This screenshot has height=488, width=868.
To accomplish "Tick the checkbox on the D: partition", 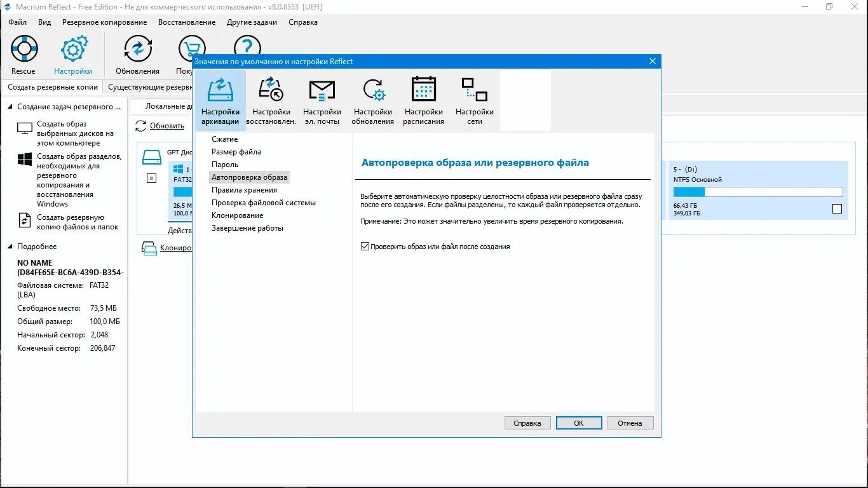I will (837, 208).
